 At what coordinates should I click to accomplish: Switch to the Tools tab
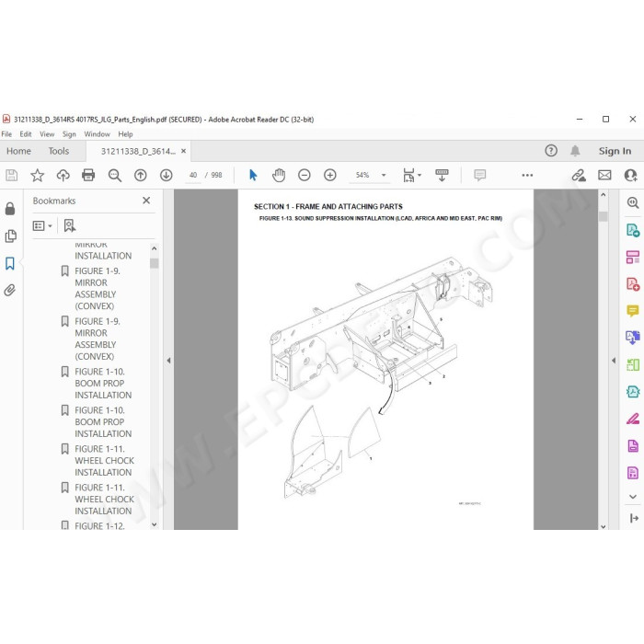tap(58, 151)
